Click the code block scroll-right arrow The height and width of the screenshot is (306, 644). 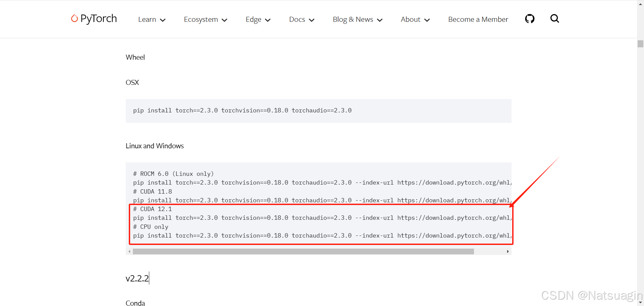(508, 252)
